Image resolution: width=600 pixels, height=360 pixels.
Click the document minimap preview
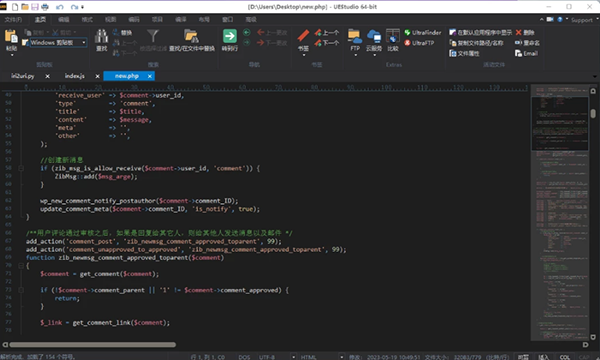pos(560,213)
